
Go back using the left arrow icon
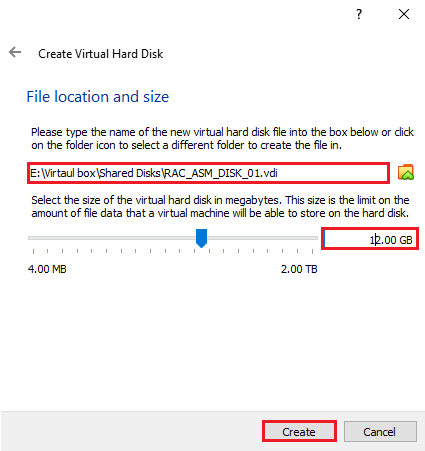pyautogui.click(x=15, y=52)
